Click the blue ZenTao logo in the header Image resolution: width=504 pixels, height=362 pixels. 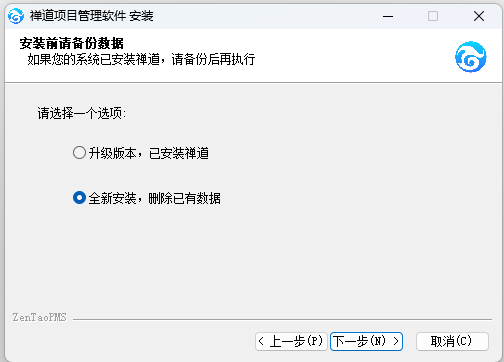[x=470, y=57]
